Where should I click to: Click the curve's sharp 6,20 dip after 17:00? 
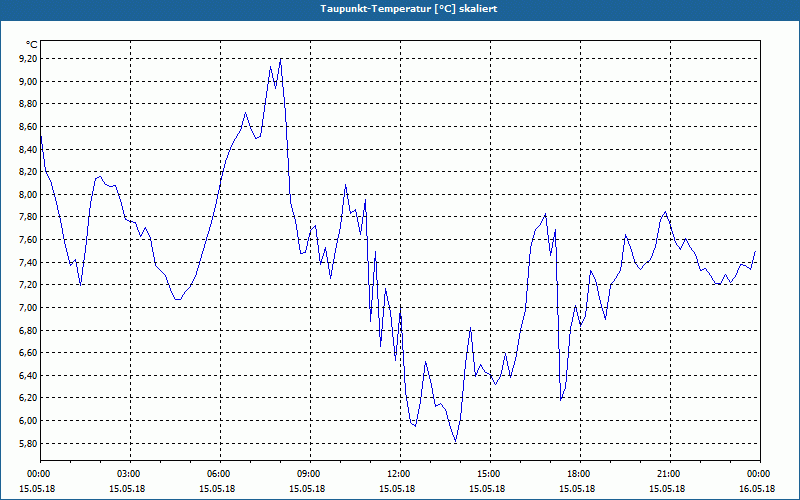[561, 399]
